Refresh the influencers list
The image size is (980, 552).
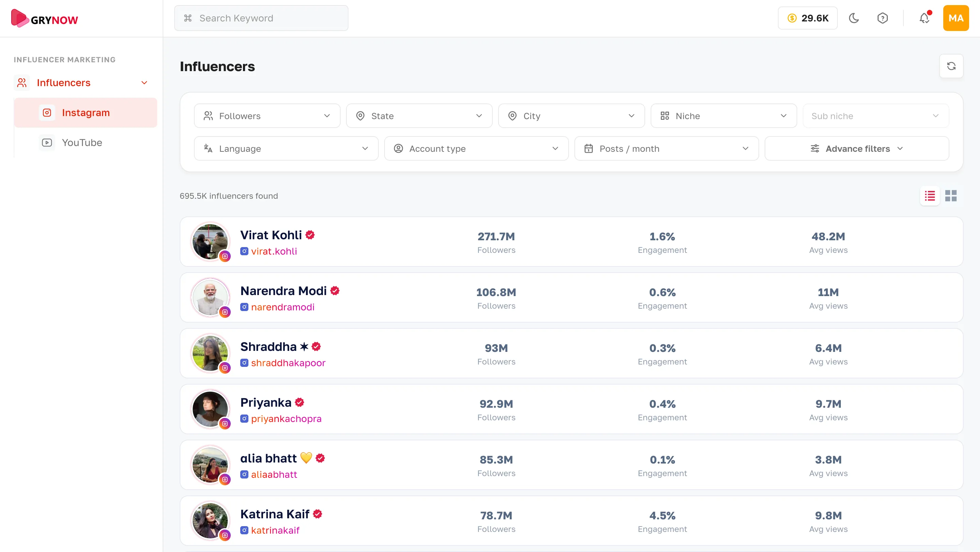(951, 66)
